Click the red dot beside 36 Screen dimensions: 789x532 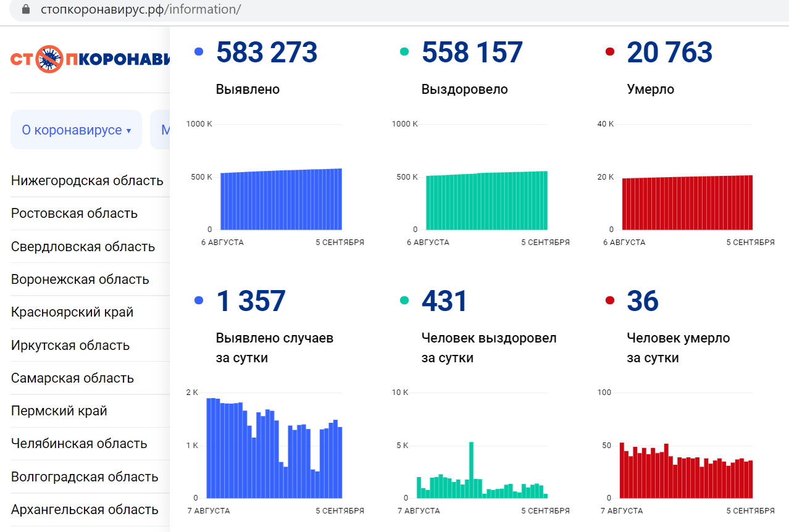point(610,301)
